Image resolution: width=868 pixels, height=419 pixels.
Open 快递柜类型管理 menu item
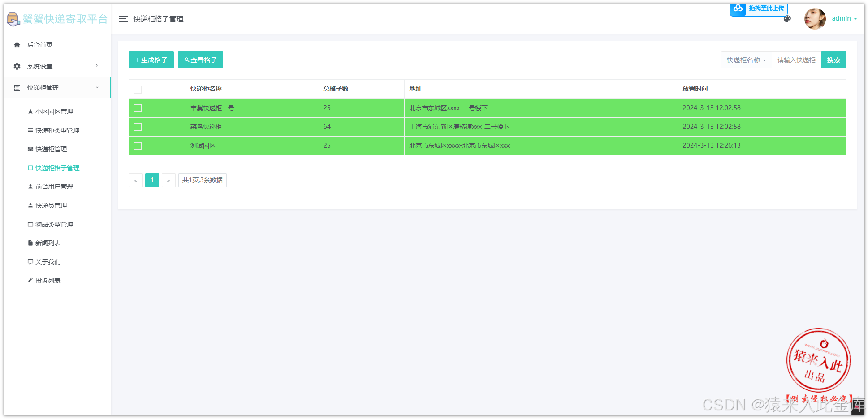point(57,130)
